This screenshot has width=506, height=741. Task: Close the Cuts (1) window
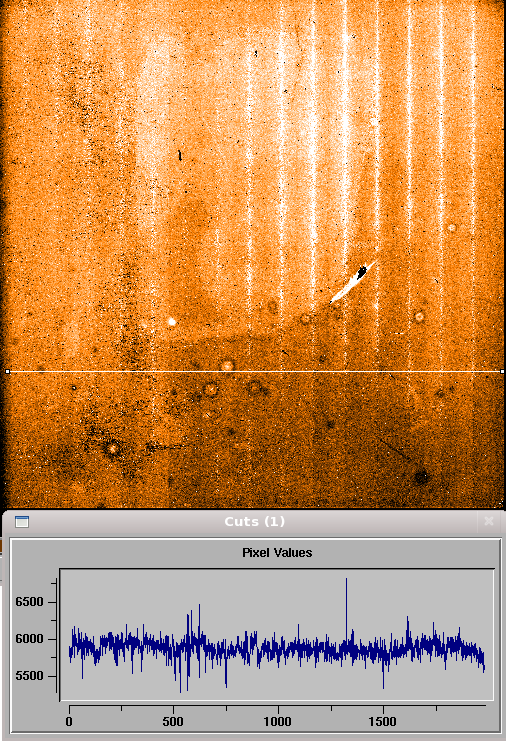[489, 521]
